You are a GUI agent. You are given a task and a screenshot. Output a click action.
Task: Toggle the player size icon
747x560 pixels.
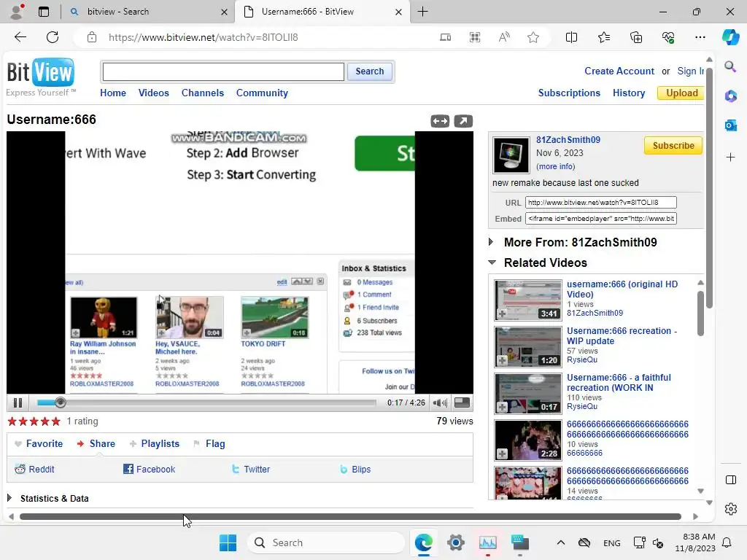[462, 402]
